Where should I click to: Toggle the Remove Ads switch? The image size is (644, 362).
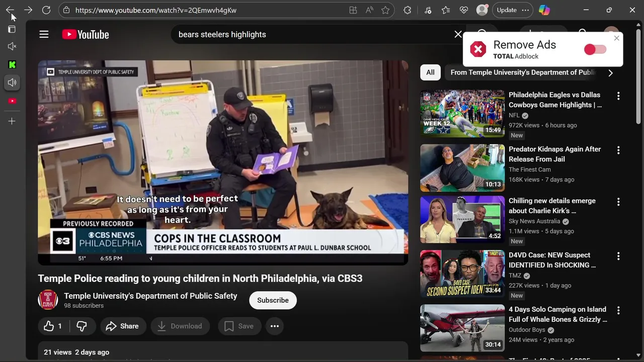595,49
